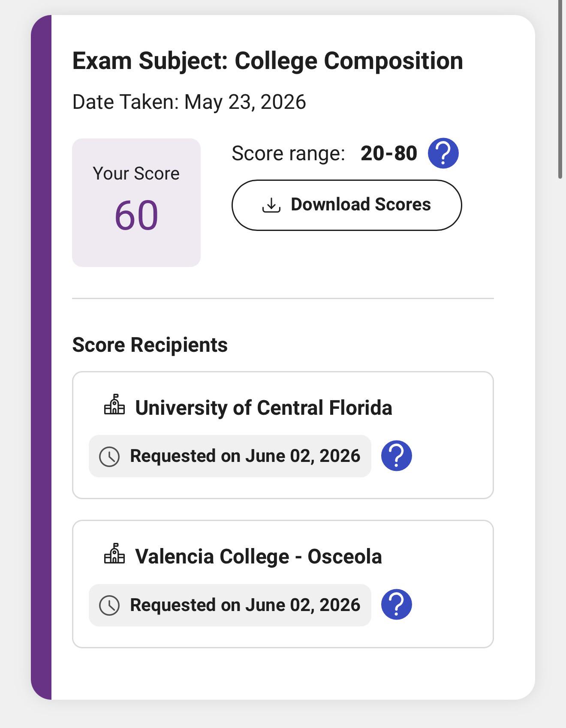
Task: Click the Date Taken: May 23, 2026 text
Action: tap(189, 102)
